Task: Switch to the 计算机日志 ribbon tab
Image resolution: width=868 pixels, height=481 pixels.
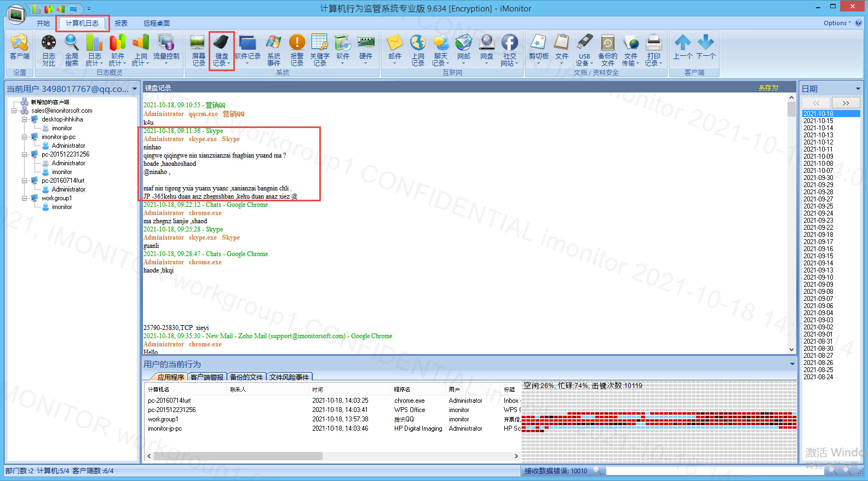Action: (82, 23)
